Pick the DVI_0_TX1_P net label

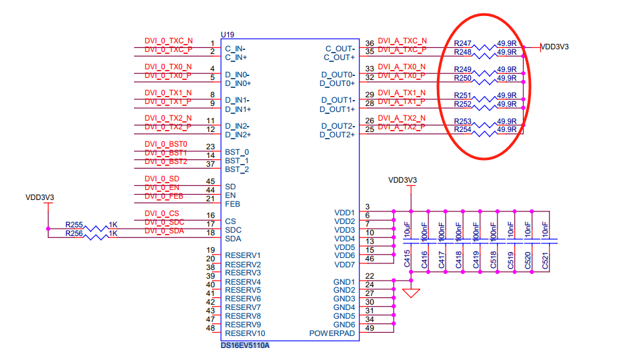click(167, 101)
